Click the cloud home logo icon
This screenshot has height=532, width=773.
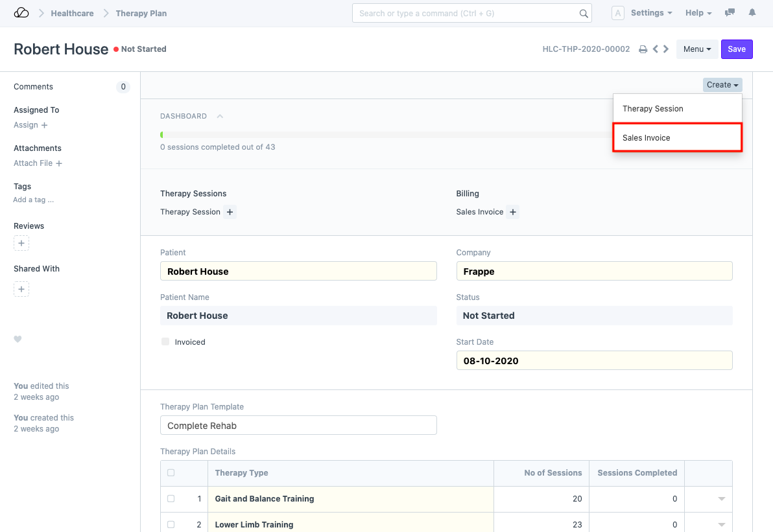point(21,13)
